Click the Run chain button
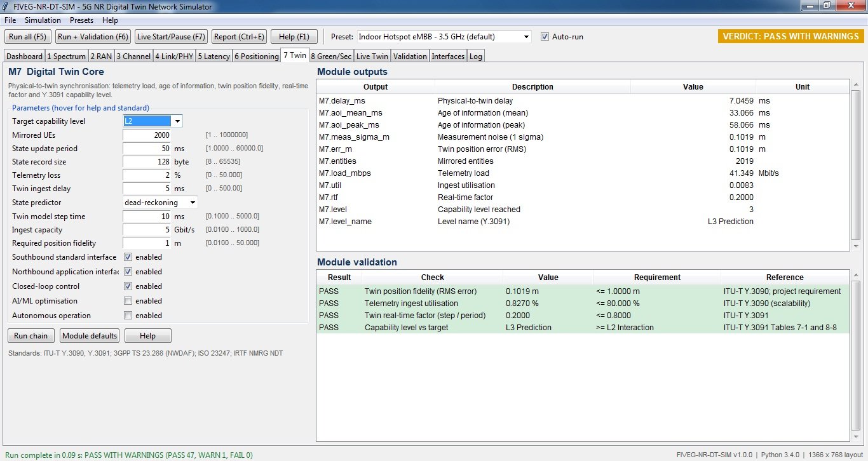Screen dimensions: 868x461 pos(31,336)
